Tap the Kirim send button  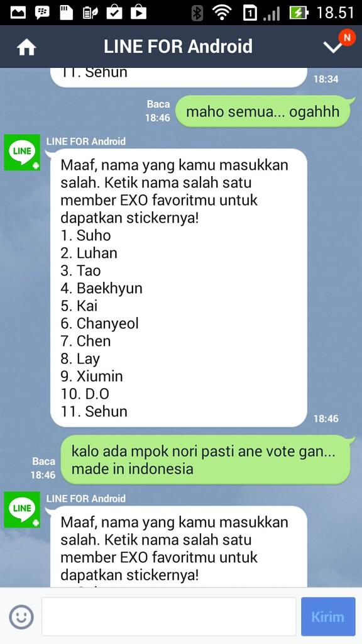[328, 616]
